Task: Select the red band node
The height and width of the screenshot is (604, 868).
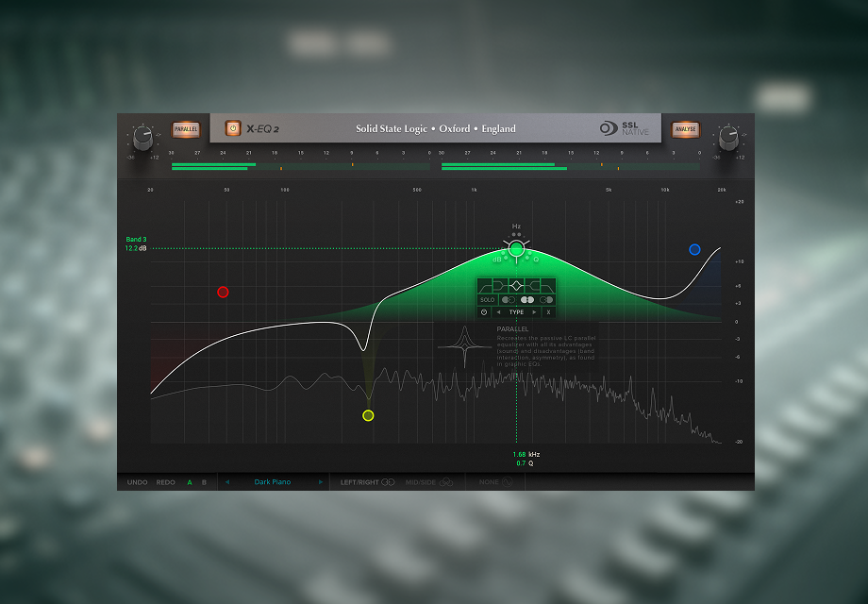Action: click(223, 292)
